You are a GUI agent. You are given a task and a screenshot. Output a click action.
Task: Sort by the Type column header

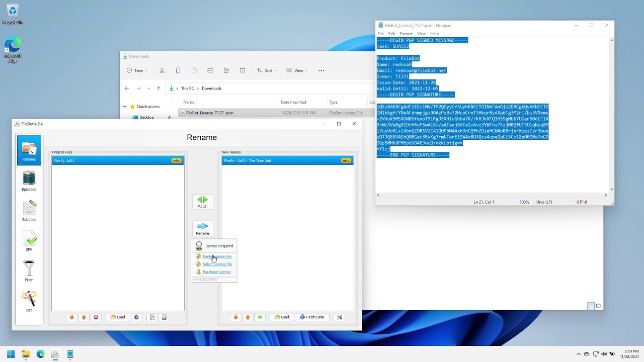click(x=333, y=102)
